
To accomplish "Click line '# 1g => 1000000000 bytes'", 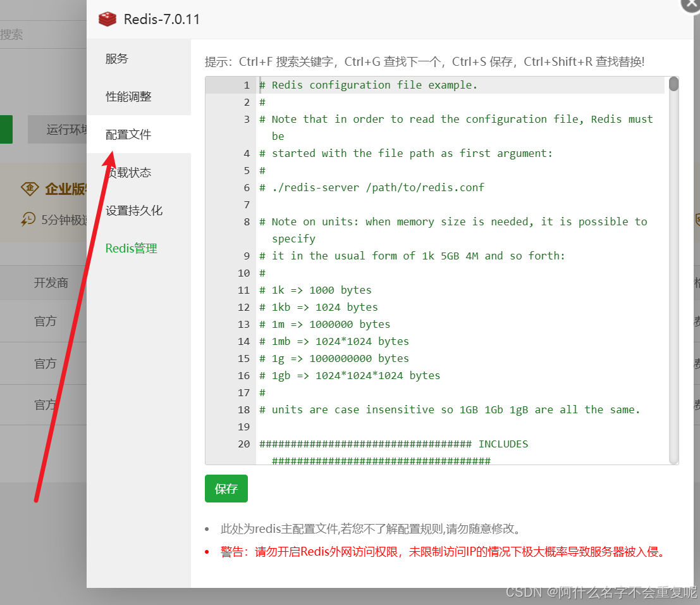I will (334, 359).
